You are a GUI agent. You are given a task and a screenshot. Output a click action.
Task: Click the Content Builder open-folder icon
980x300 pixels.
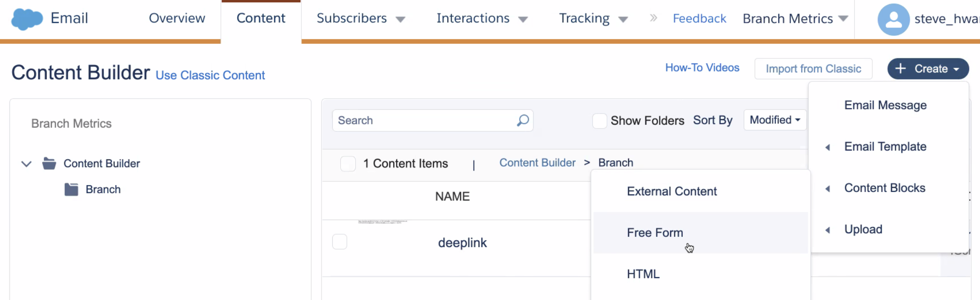click(49, 164)
